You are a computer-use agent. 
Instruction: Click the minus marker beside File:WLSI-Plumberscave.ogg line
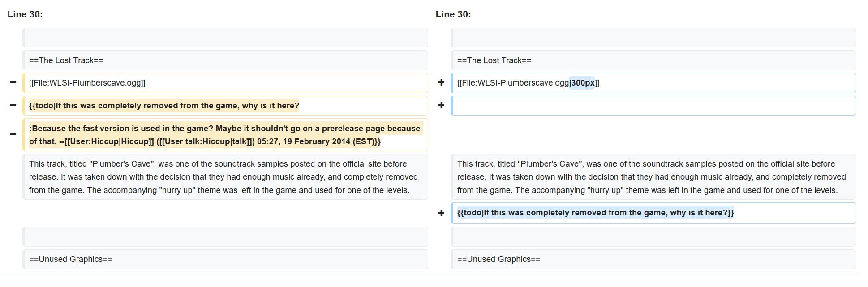13,83
